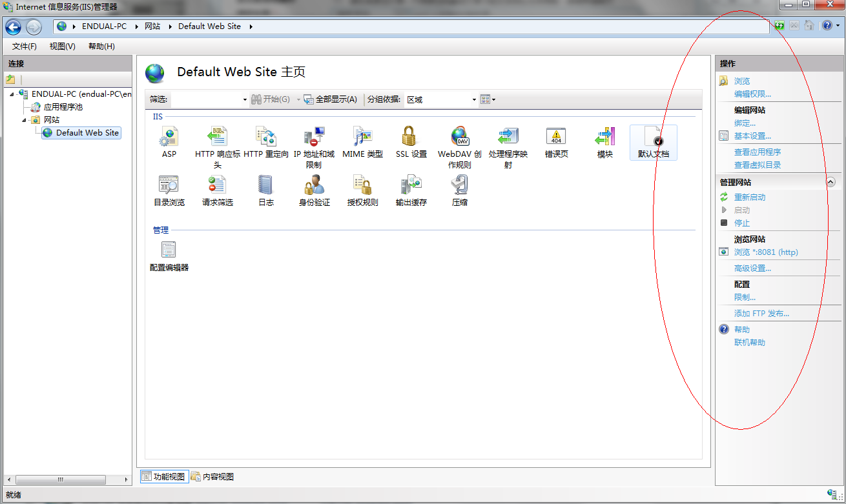Expand dropdown after 网站 in breadcrumb
Screen dimensions: 846x504
point(170,26)
